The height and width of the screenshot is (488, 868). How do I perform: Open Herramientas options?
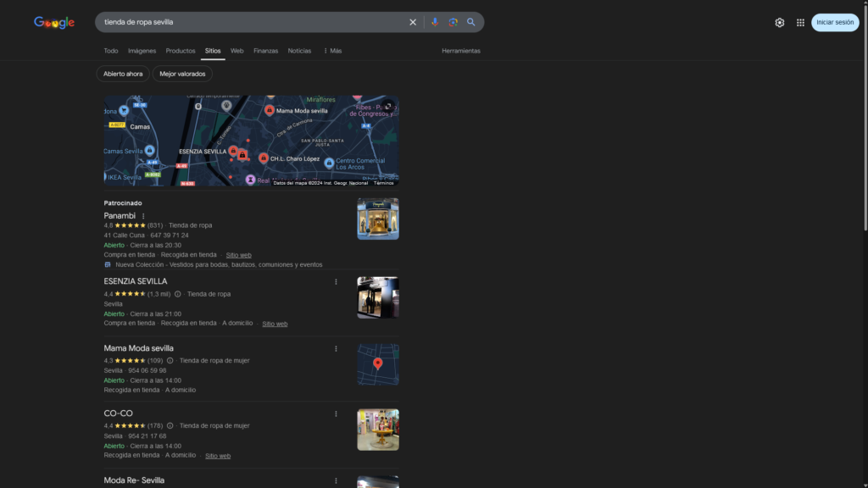(461, 51)
